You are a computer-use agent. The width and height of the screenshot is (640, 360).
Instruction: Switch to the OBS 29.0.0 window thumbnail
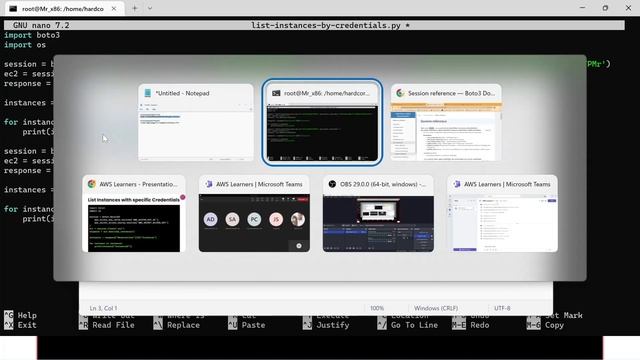click(378, 214)
